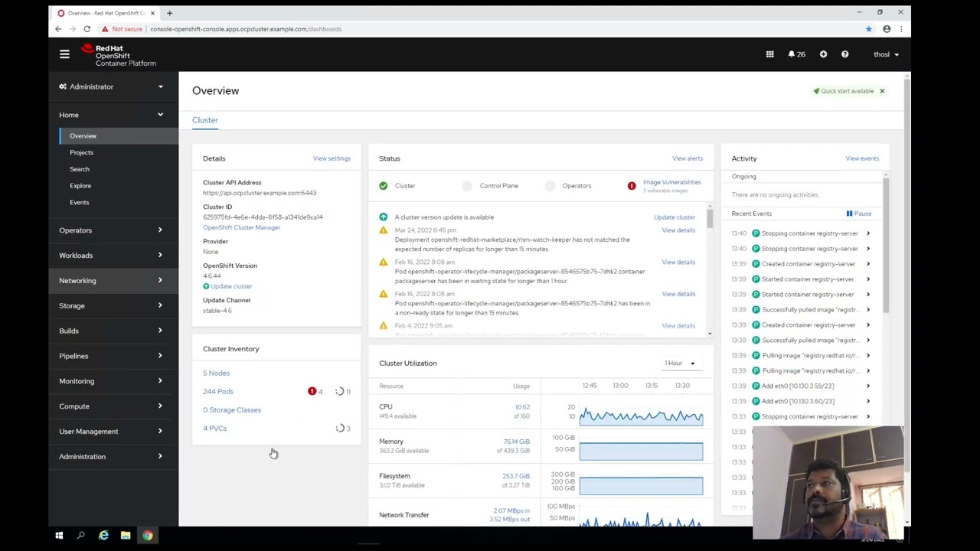Click the browser back arrow
Screen dimensions: 980x551
(x=58, y=29)
